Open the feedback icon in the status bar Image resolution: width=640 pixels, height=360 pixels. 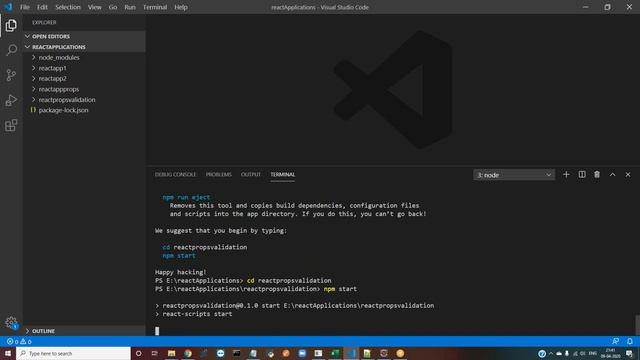pyautogui.click(x=616, y=341)
